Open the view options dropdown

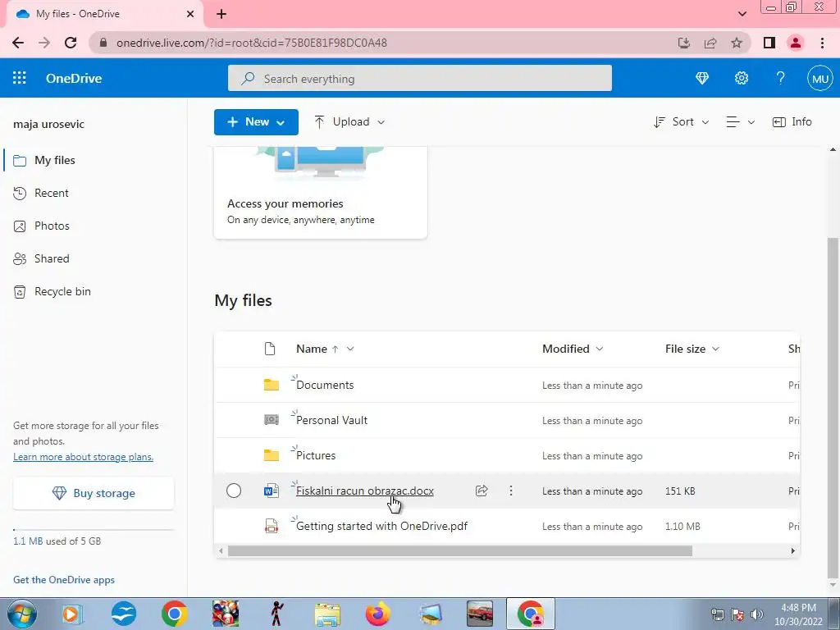pyautogui.click(x=741, y=122)
